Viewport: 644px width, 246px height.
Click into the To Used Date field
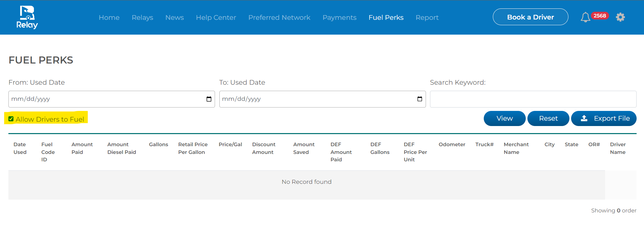[x=312, y=99]
